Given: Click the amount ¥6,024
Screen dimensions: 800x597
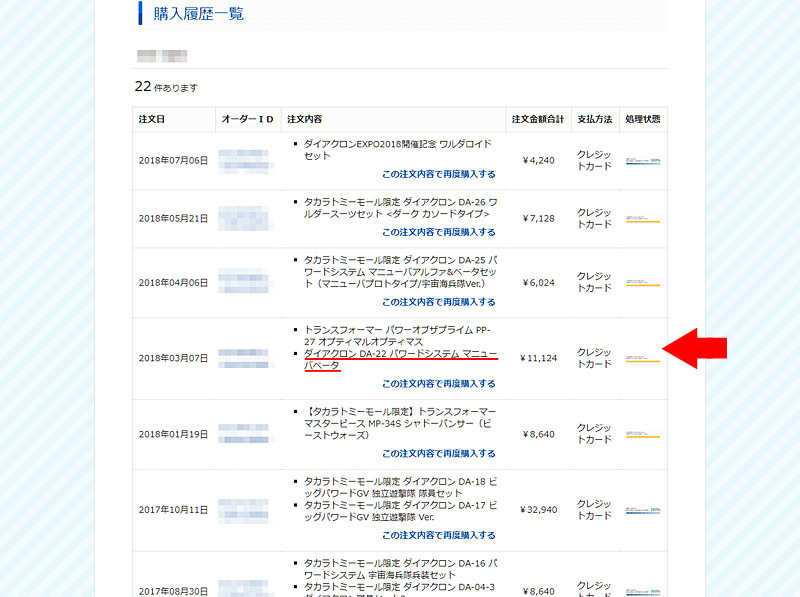Looking at the screenshot, I should 538,283.
